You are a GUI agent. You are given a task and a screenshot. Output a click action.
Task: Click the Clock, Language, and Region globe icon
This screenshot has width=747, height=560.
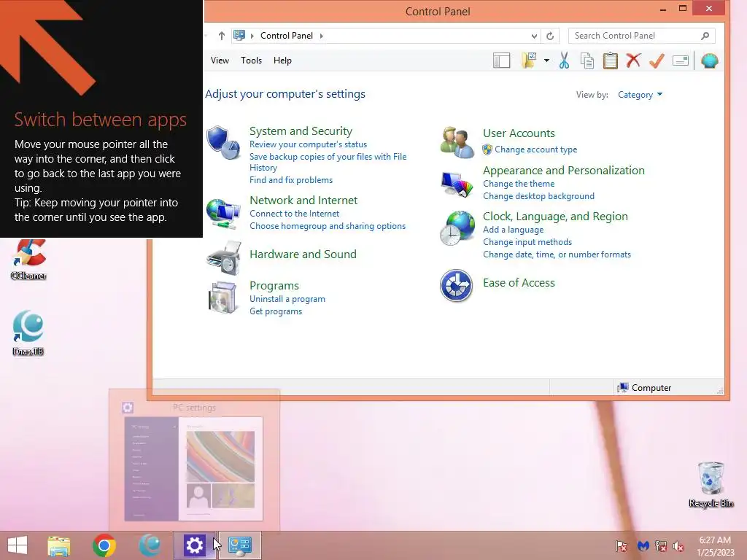click(457, 228)
